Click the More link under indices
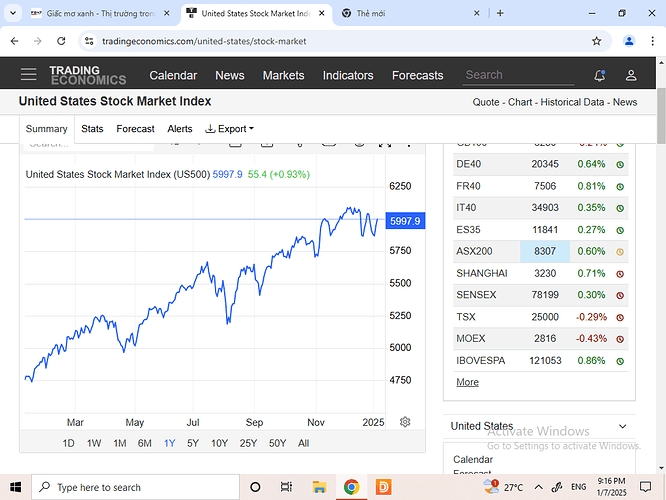Screen dimensions: 666x500 (467, 382)
